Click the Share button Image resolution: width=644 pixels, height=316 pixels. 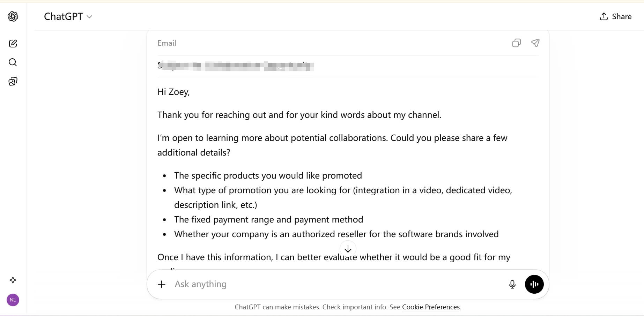click(x=615, y=17)
